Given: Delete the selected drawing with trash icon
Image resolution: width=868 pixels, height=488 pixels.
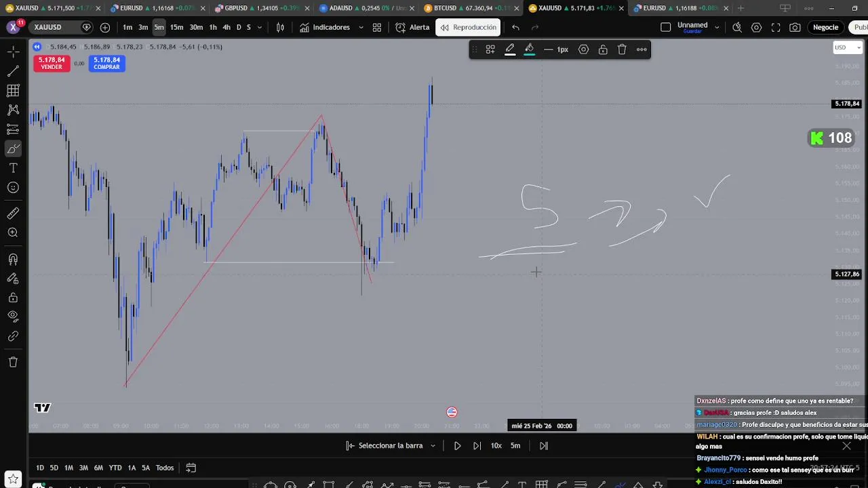Looking at the screenshot, I should click(622, 49).
